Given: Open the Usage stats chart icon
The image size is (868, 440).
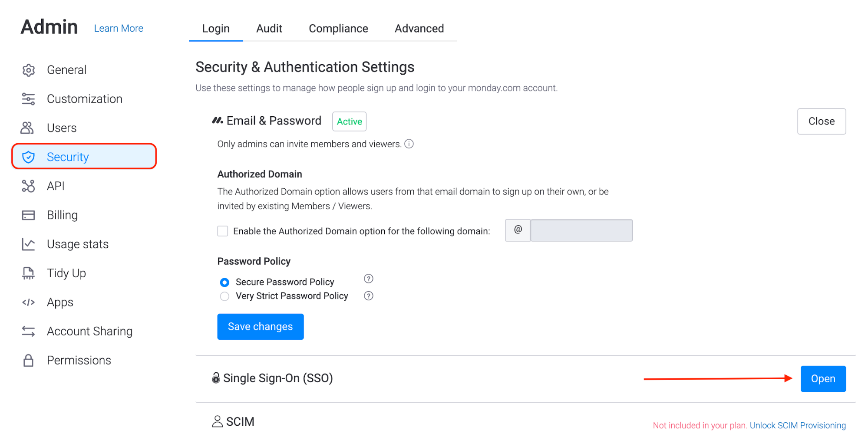Looking at the screenshot, I should 29,244.
